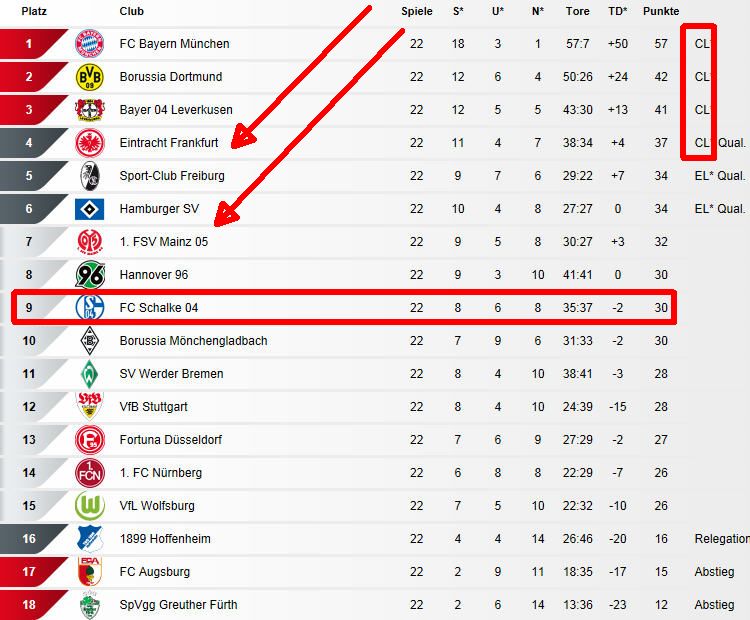
Task: Click the 1. FC Nürnberg FCN crest
Action: [x=89, y=473]
